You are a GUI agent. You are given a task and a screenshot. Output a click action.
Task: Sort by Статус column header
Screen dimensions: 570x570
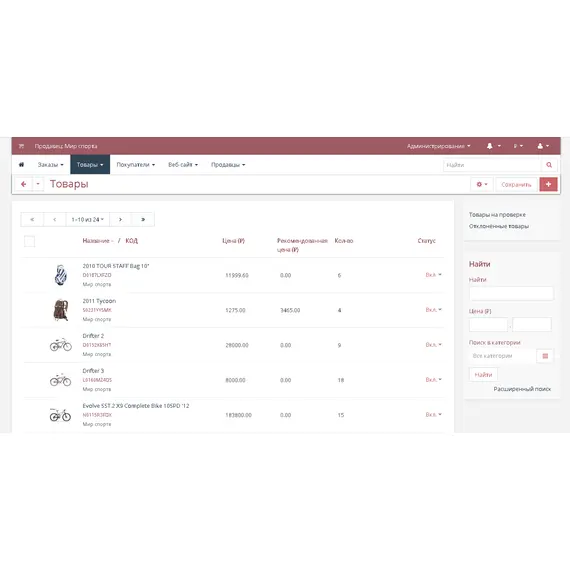click(426, 241)
